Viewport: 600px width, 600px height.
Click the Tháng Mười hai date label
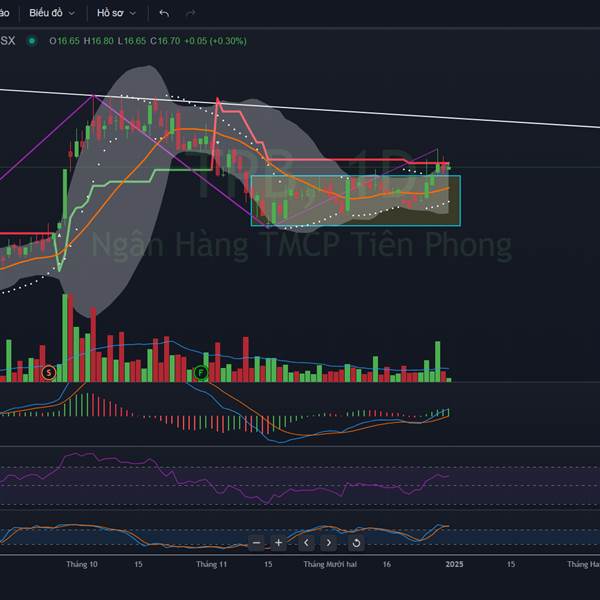[330, 564]
